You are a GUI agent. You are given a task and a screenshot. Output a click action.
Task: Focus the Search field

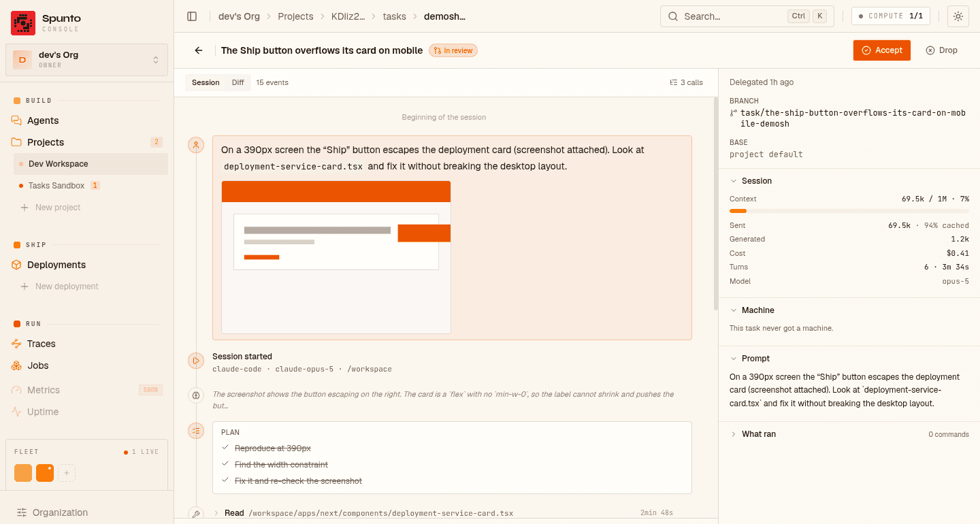pos(747,16)
